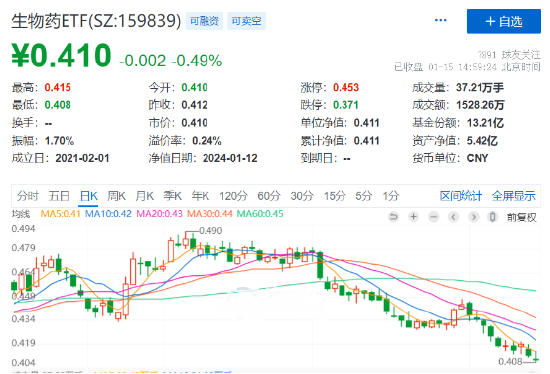Select the 日K tab

pos(88,196)
